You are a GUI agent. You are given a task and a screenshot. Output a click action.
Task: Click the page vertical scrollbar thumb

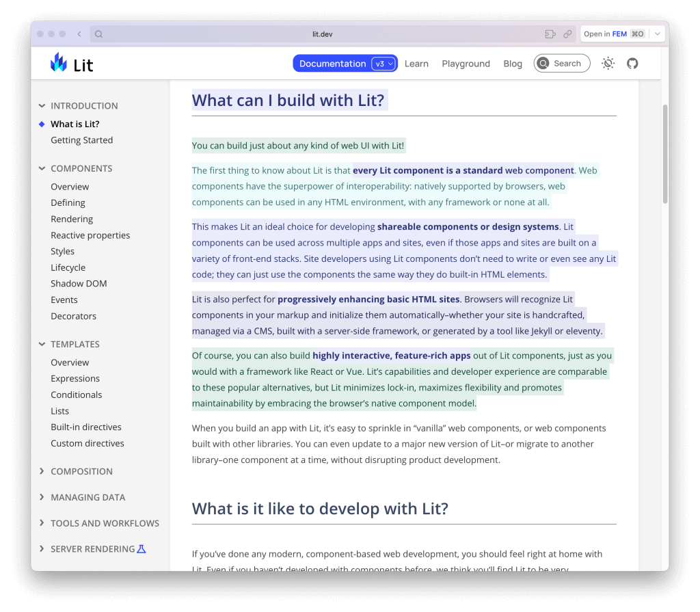[x=665, y=154]
